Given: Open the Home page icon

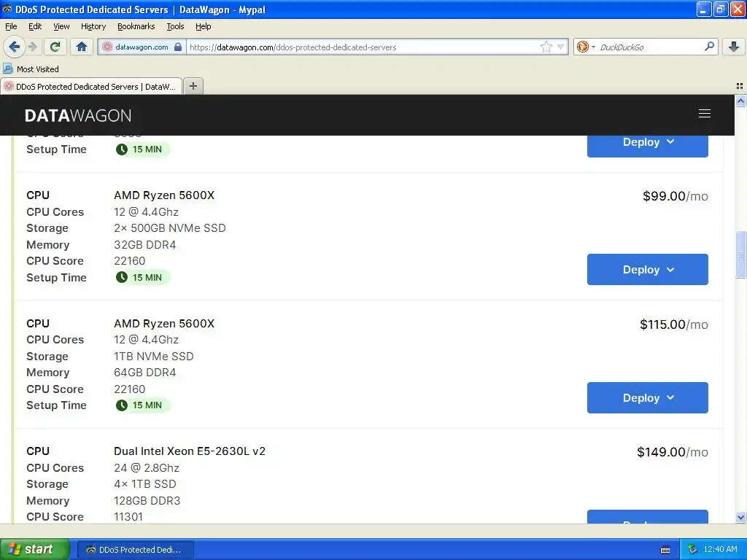Looking at the screenshot, I should pyautogui.click(x=82, y=47).
